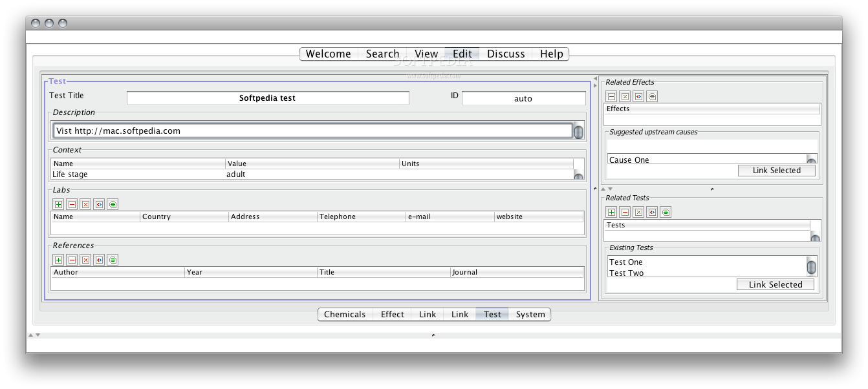The image size is (868, 389).
Task: Click the e-mail column header in Labs
Action: [450, 216]
